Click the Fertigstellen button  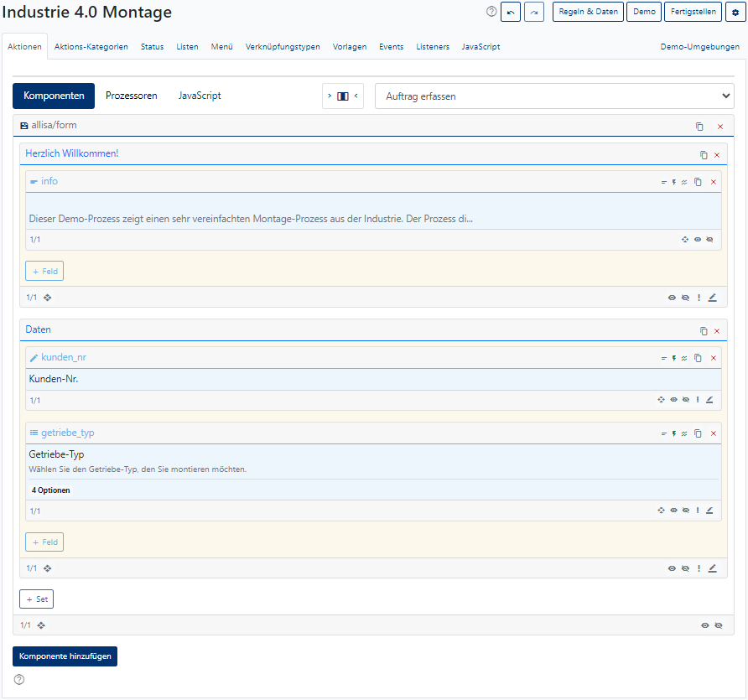[x=693, y=12]
